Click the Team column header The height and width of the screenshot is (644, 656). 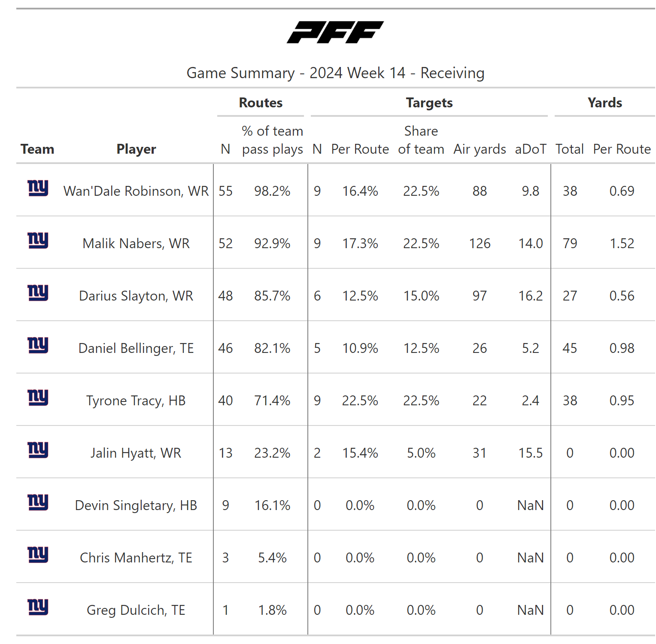pos(37,149)
